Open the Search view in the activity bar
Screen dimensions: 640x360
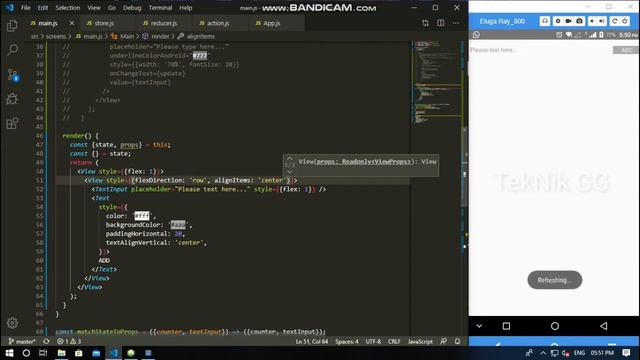click(12, 50)
